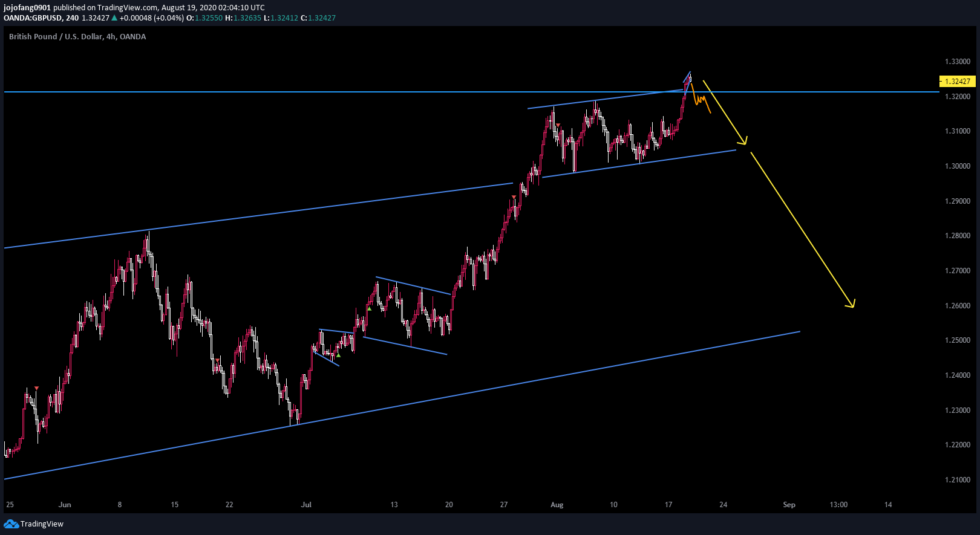Image resolution: width=980 pixels, height=535 pixels.
Task: Click the Jun date label on time axis
Action: 65,505
